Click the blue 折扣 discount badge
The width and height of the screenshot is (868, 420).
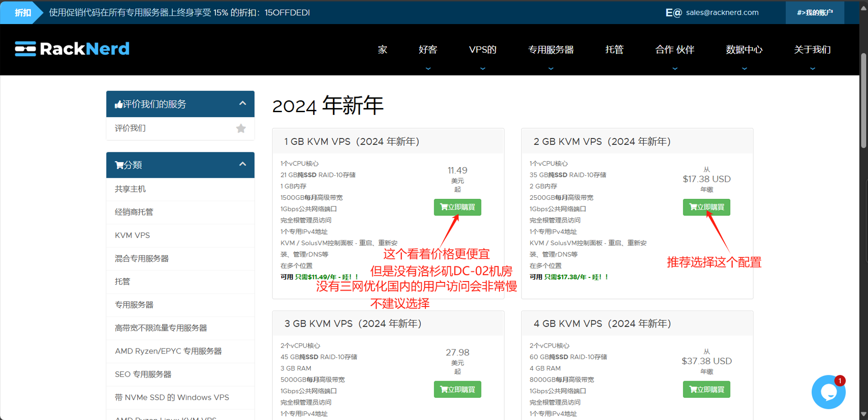[x=22, y=12]
